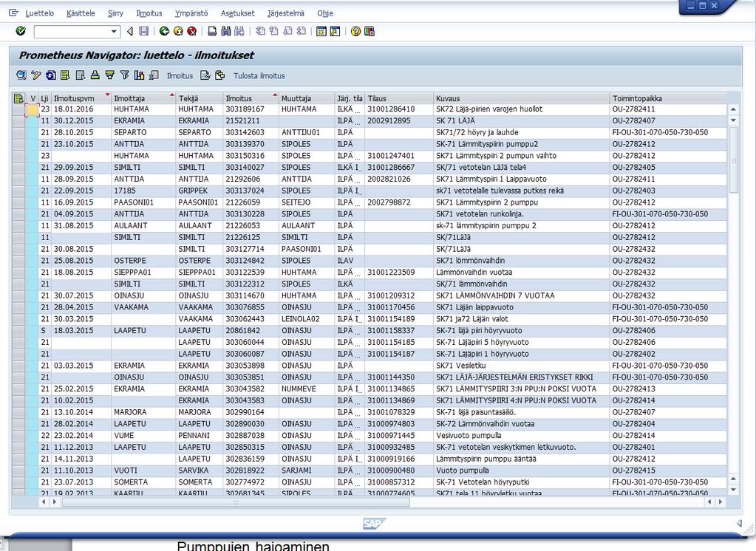Select row selector for notification 303142603
Image resolution: width=756 pixels, height=551 pixels.
18,132
